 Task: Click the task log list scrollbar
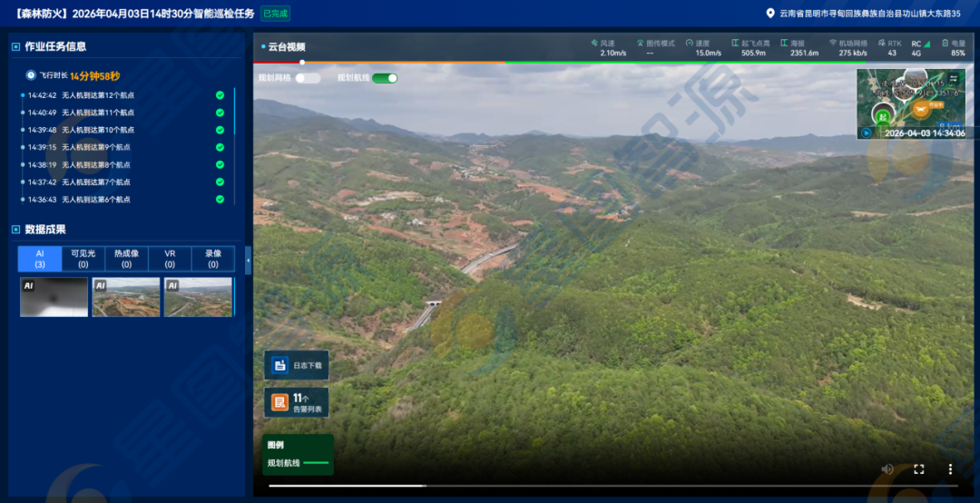click(x=234, y=112)
